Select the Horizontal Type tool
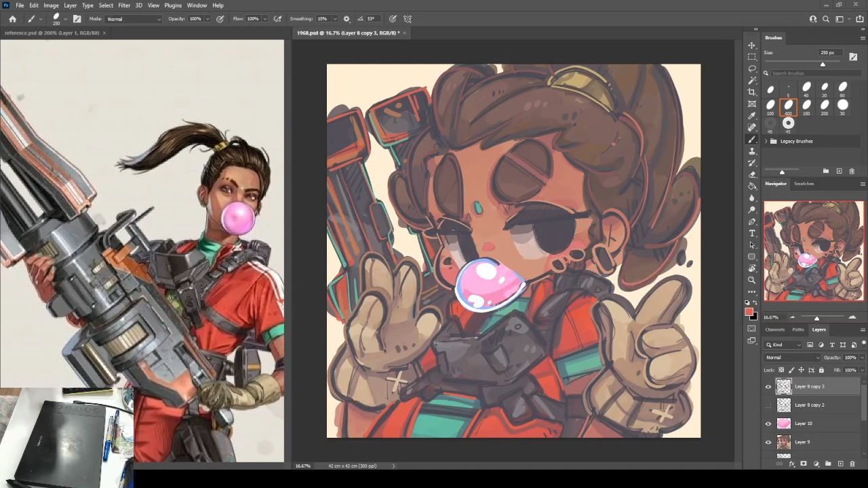This screenshot has height=488, width=868. pos(751,233)
